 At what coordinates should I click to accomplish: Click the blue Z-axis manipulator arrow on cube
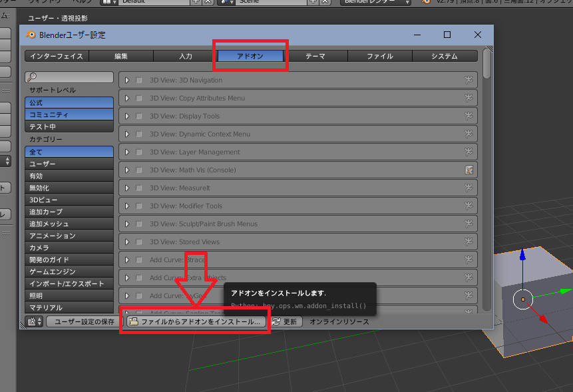pyautogui.click(x=522, y=255)
